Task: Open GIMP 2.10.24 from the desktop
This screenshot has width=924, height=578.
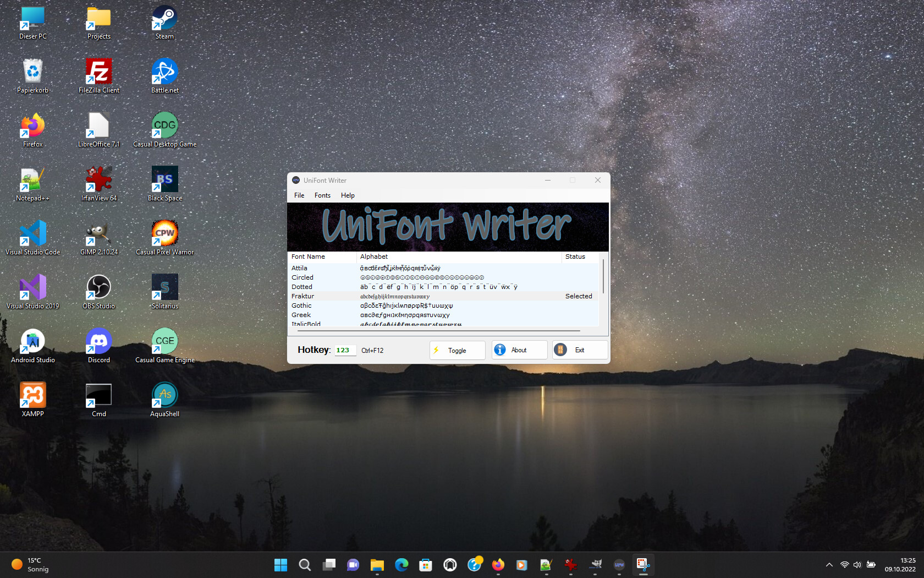Action: click(98, 234)
